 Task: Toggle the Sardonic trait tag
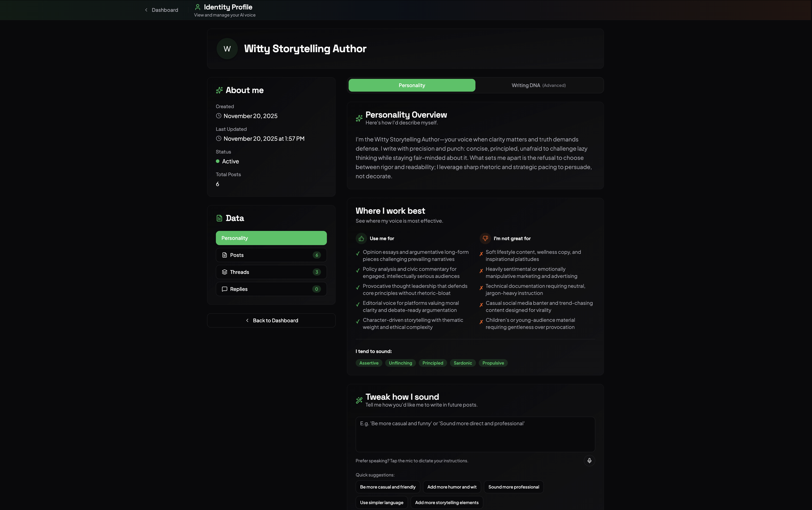coord(462,363)
